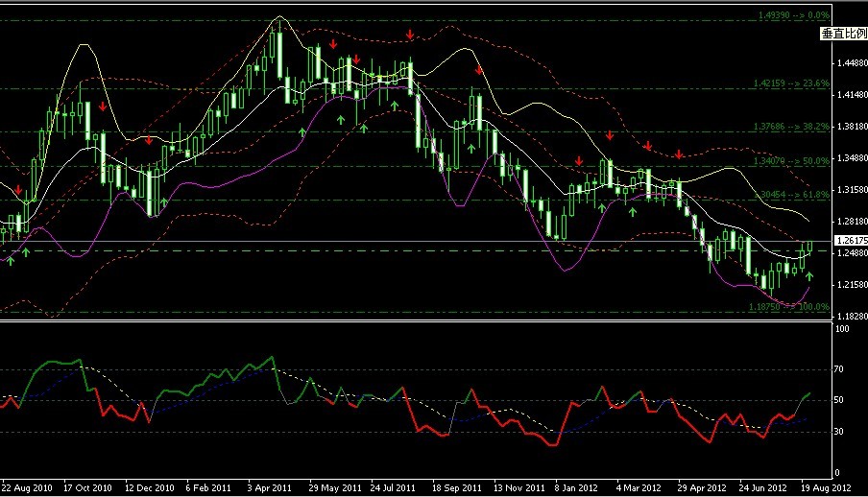868x497 pixels.
Task: Click the 0 level on oscillator scale
Action: coord(837,473)
